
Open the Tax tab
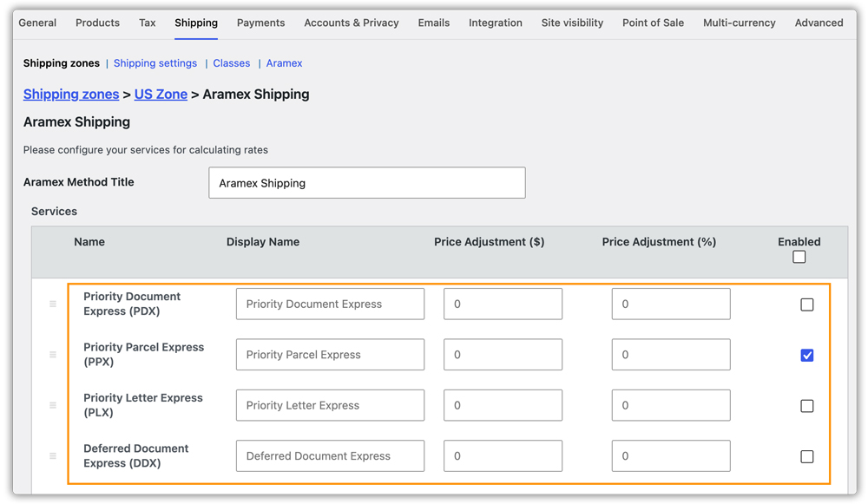[x=148, y=23]
